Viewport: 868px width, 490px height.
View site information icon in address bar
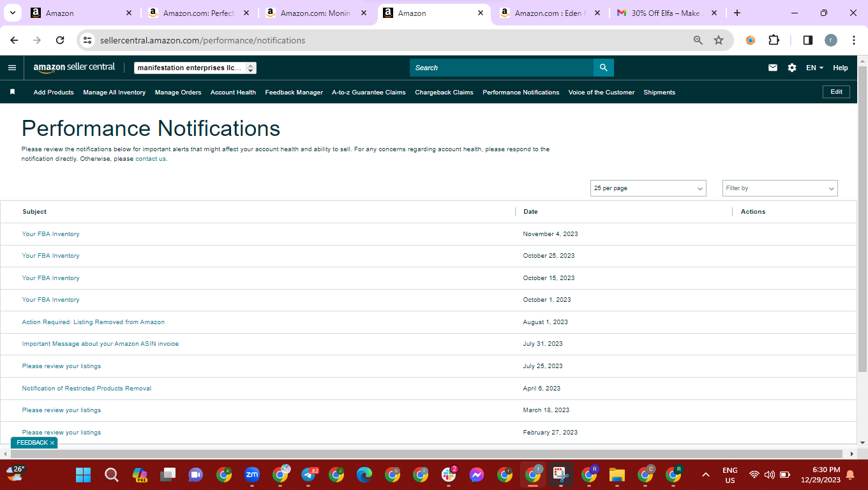point(88,40)
